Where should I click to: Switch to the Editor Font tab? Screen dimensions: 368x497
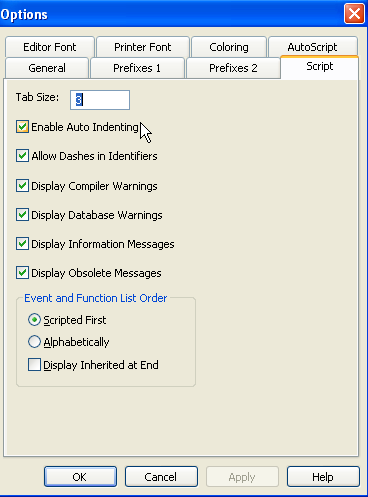click(50, 47)
